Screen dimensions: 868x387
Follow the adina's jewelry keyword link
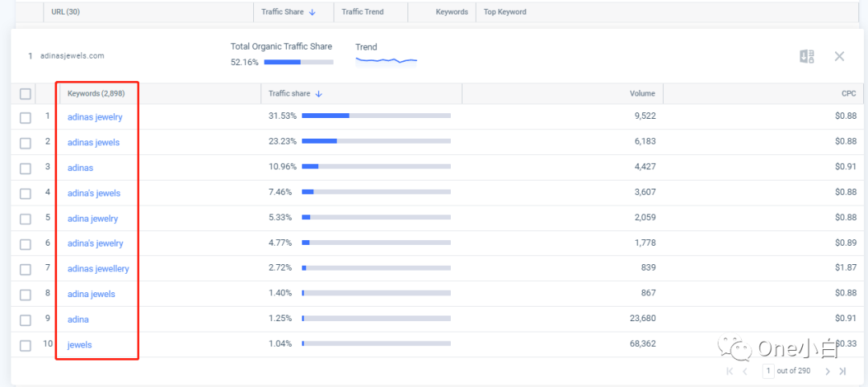pyautogui.click(x=95, y=243)
